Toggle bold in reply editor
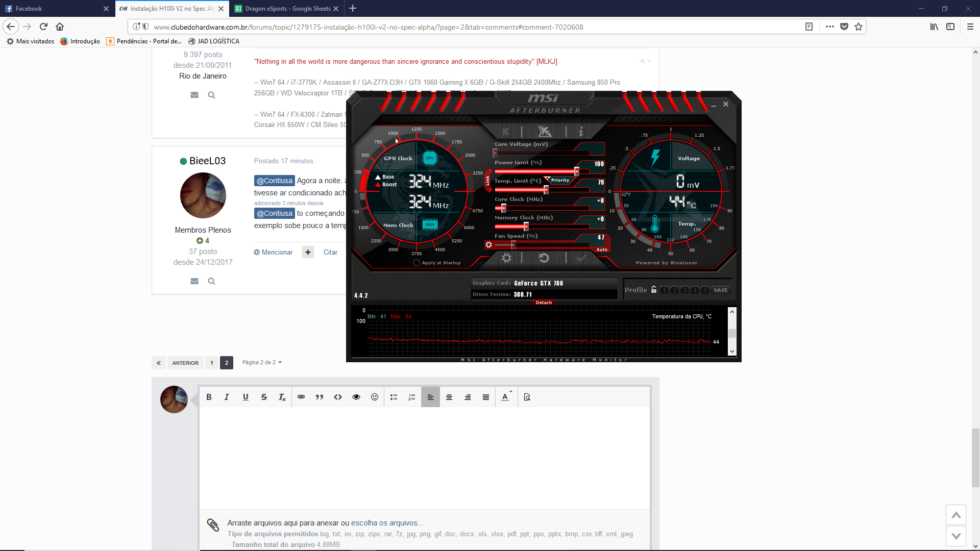The width and height of the screenshot is (980, 551). click(209, 397)
